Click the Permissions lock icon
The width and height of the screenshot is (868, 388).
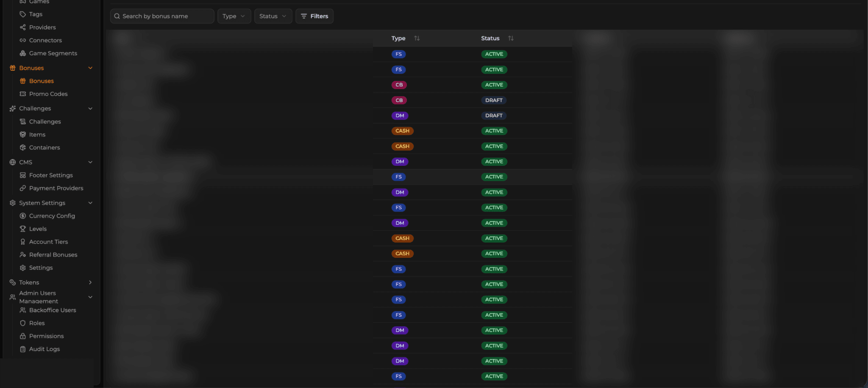tap(23, 336)
